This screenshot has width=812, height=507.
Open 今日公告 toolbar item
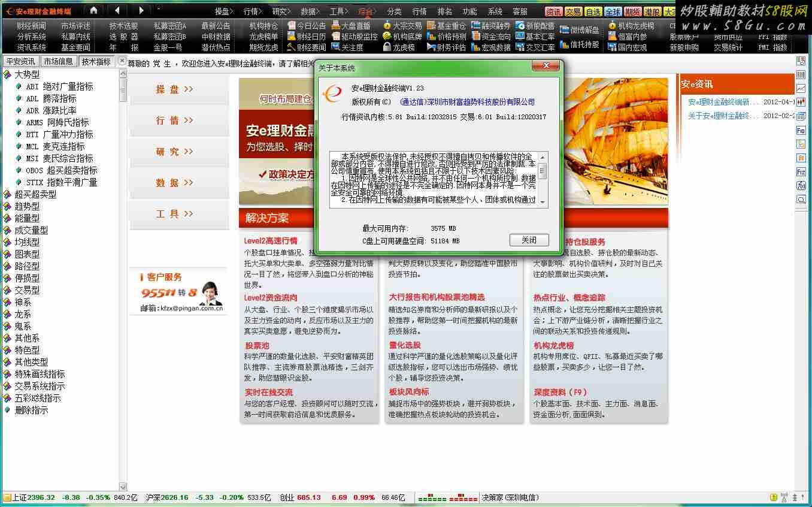pyautogui.click(x=306, y=26)
